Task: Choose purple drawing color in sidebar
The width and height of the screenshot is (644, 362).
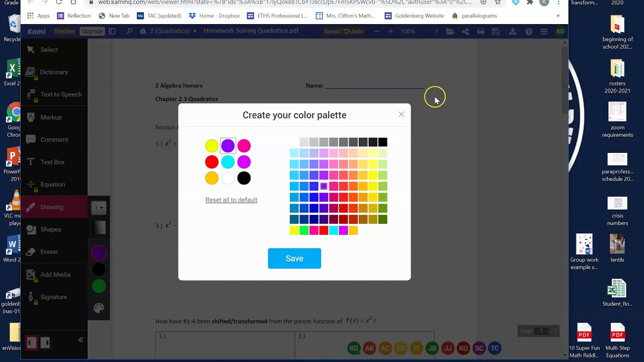Action: 99,253
